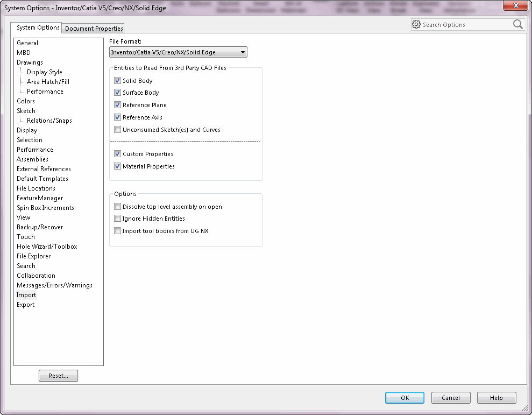Check Import tool bodies from UG NX

pos(117,231)
